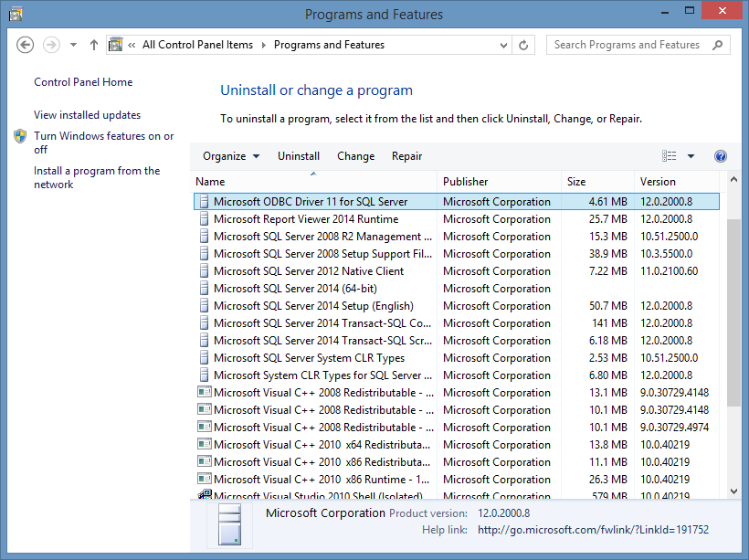Click the Repair toolbar button
Image resolution: width=749 pixels, height=560 pixels.
click(407, 156)
